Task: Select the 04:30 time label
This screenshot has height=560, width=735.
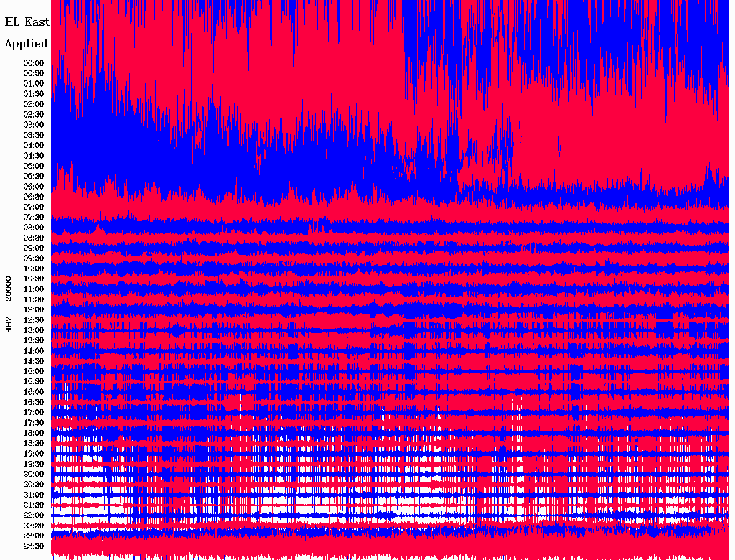Action: coord(34,156)
